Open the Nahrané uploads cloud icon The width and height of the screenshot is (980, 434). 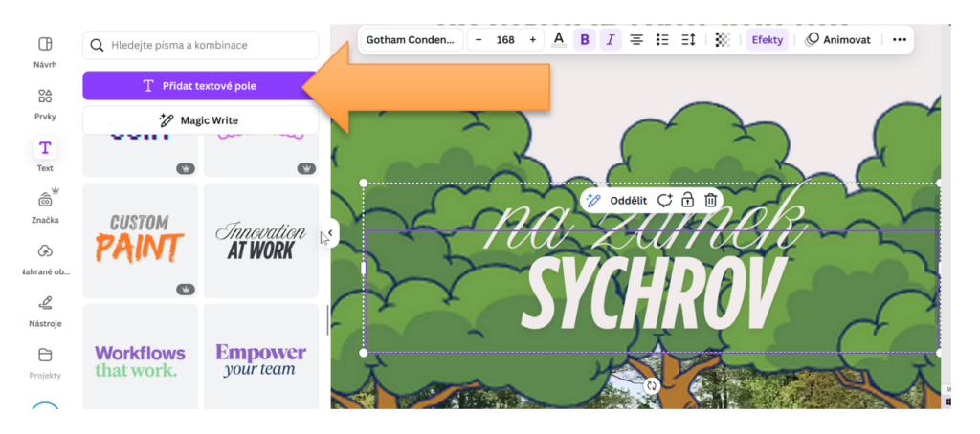pos(45,251)
